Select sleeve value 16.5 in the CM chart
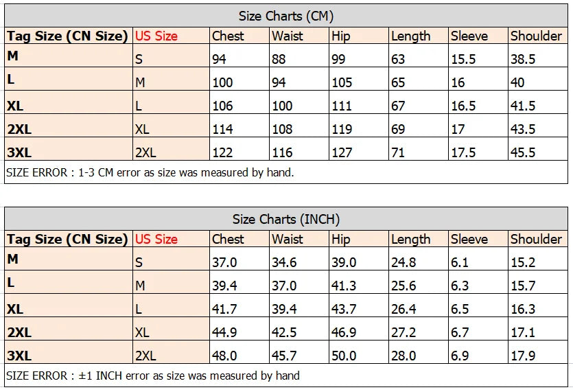The height and width of the screenshot is (392, 573). pos(463,106)
